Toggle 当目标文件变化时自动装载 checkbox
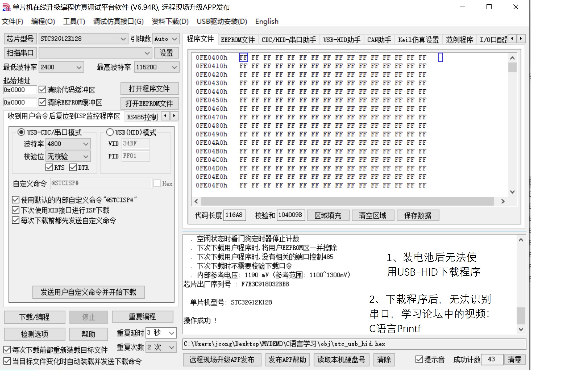 7,361
